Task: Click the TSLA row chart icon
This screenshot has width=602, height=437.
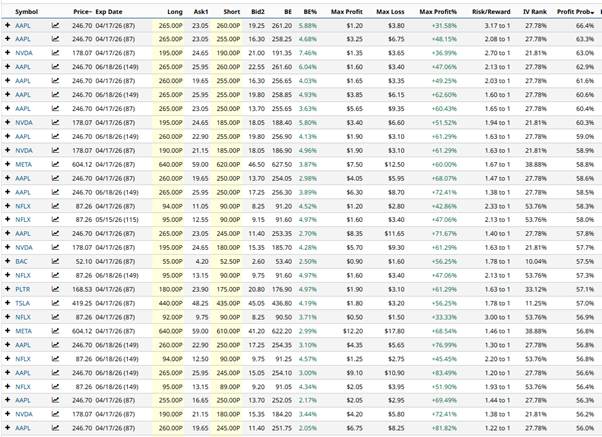Action: click(55, 303)
